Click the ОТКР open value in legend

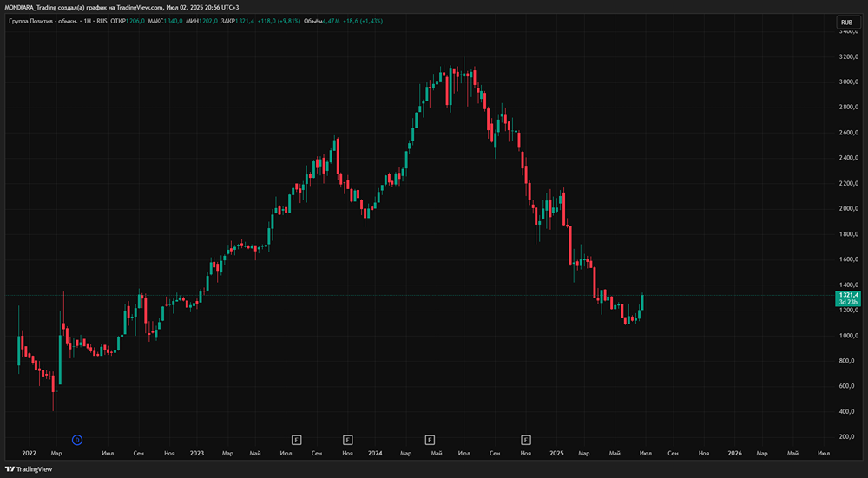pos(137,21)
